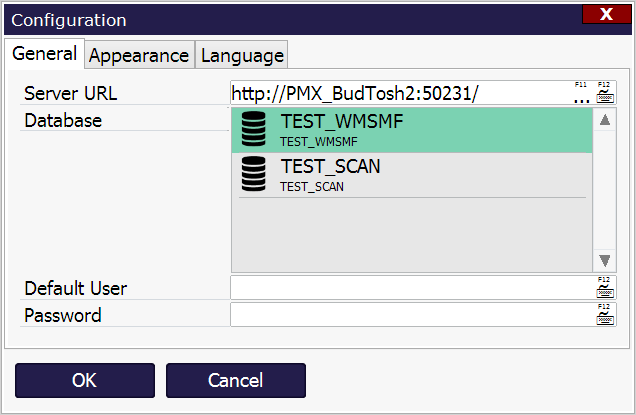Open the Appearance tab
Image resolution: width=636 pixels, height=415 pixels.
(x=138, y=56)
